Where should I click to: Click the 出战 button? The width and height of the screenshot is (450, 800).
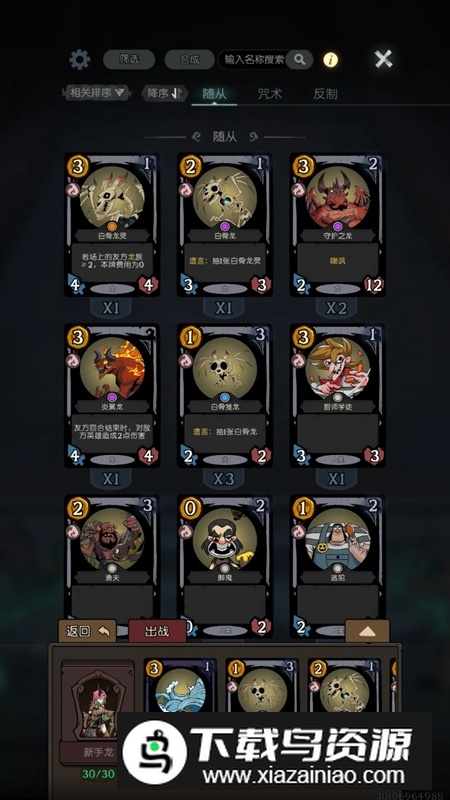pyautogui.click(x=157, y=631)
